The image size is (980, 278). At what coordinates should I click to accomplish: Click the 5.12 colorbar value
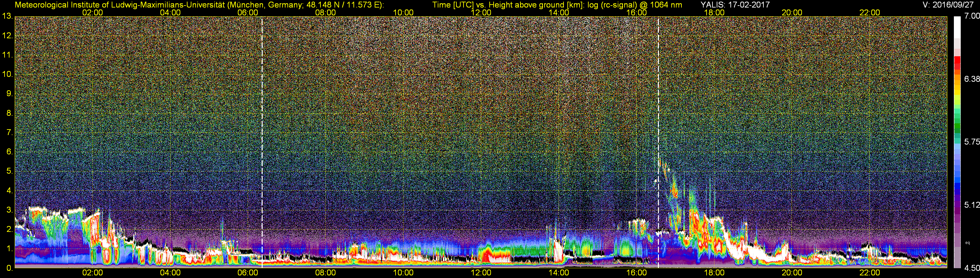[972, 205]
